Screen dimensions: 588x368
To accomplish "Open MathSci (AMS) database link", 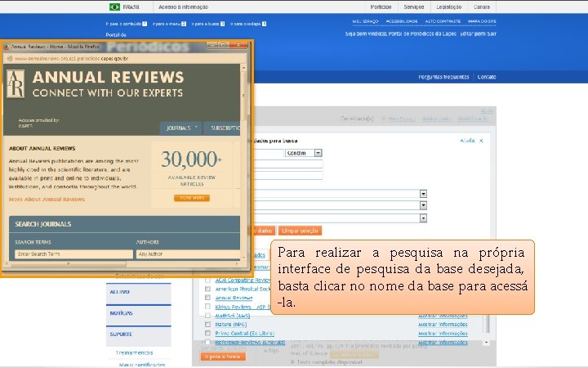I will point(233,316).
